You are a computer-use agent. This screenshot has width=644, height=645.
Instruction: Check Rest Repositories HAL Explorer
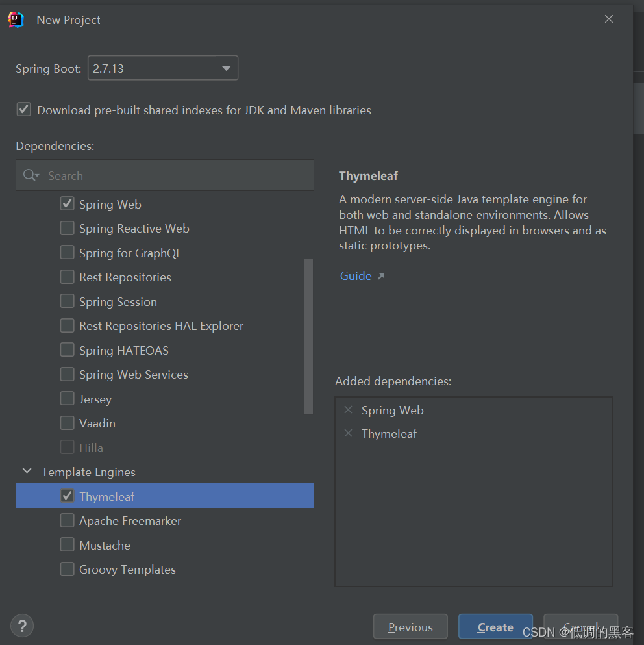67,325
